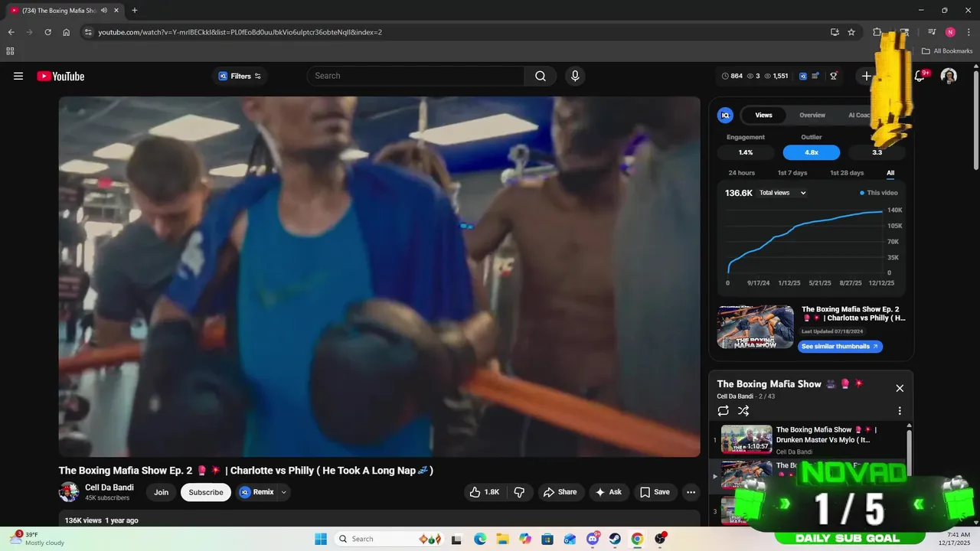Show the 1st 28 days views range
This screenshot has height=551, width=980.
click(x=847, y=173)
